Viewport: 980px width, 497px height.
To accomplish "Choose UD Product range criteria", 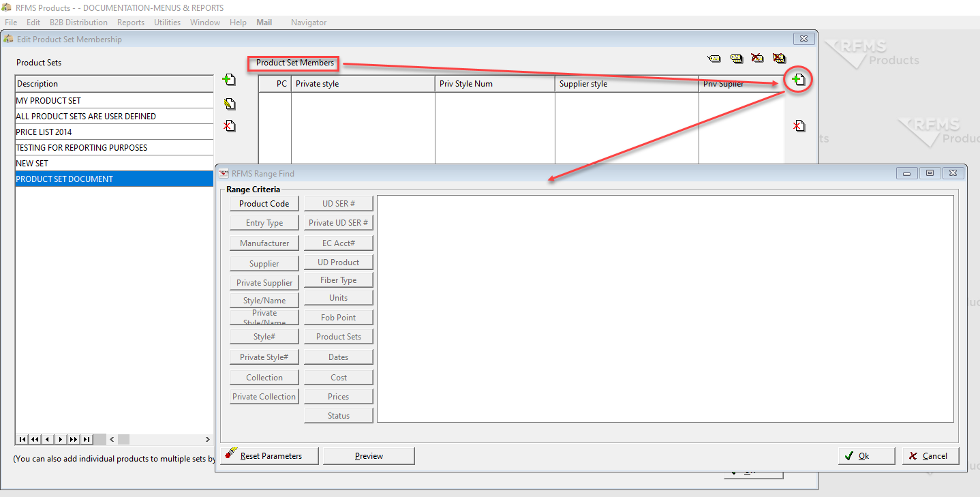I will pos(339,262).
